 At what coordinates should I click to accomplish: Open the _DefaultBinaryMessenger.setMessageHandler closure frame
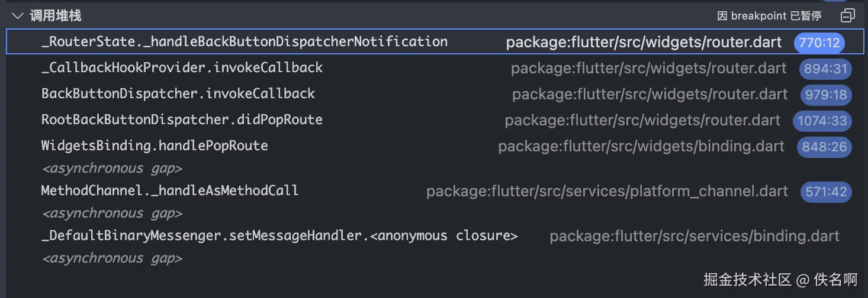[x=279, y=236]
